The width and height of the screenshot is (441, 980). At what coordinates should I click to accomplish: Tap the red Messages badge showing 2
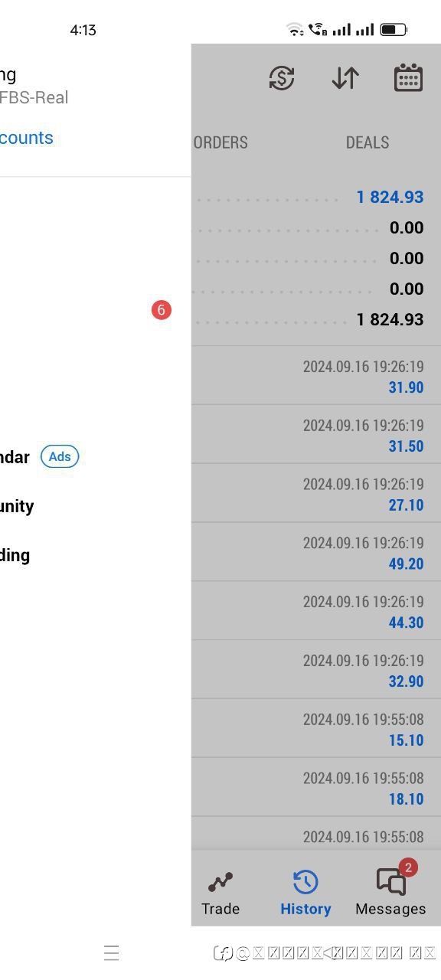(408, 867)
